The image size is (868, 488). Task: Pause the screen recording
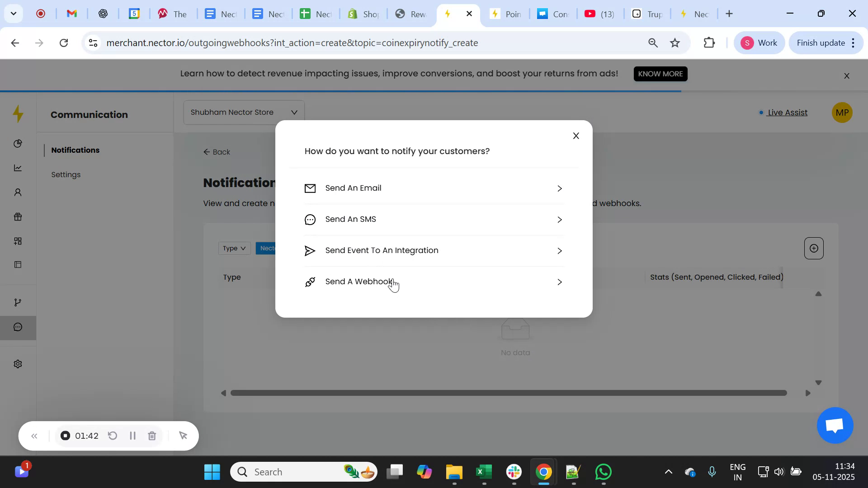(132, 436)
